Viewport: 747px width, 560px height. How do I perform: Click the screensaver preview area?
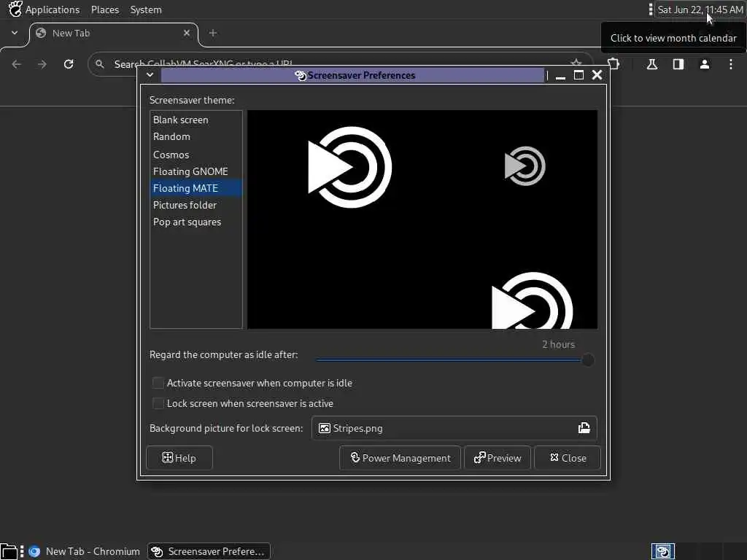pyautogui.click(x=422, y=219)
